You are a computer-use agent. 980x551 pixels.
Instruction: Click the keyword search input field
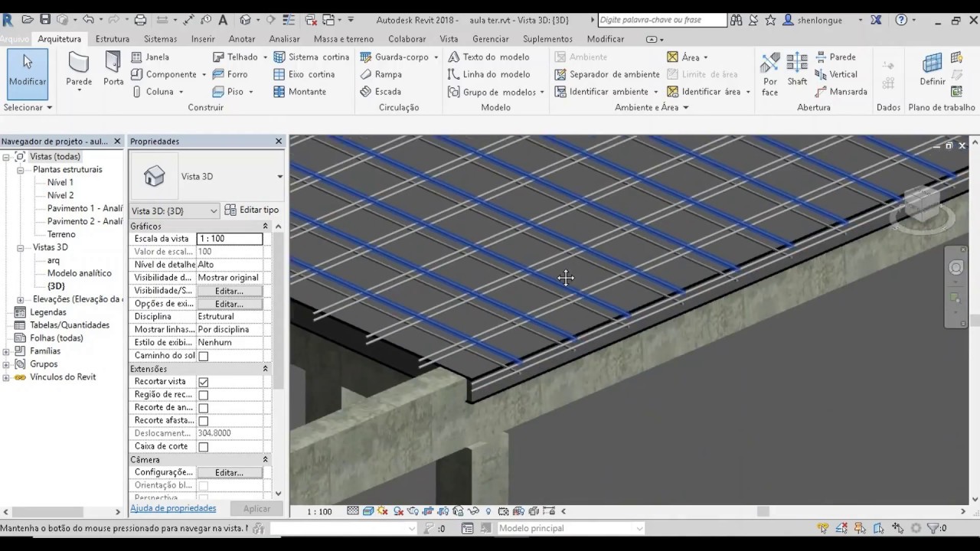pyautogui.click(x=662, y=19)
